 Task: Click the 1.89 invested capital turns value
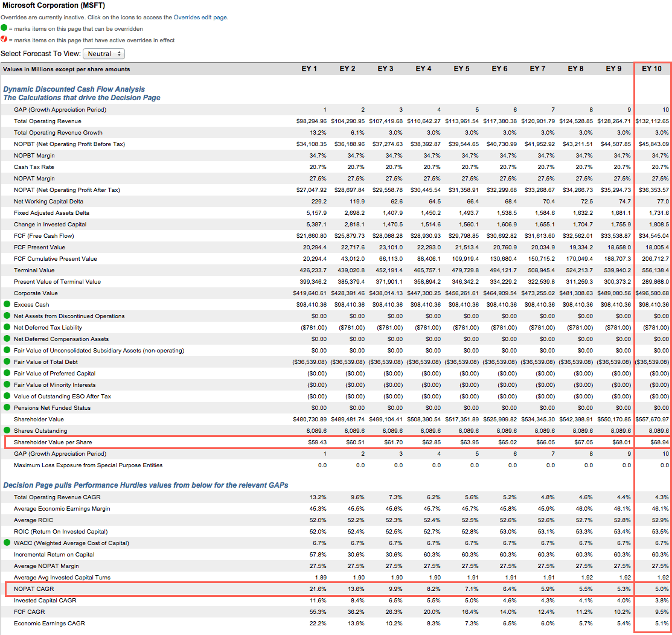click(321, 578)
